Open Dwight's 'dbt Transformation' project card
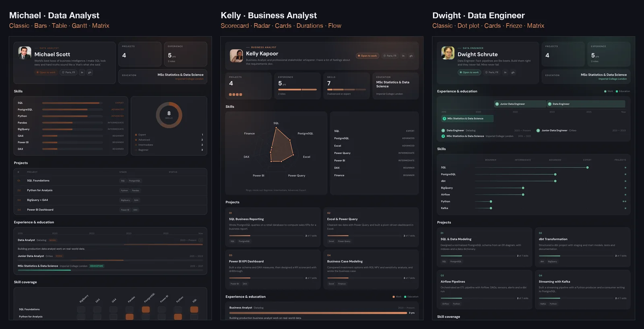The height and width of the screenshot is (329, 644). 583,247
